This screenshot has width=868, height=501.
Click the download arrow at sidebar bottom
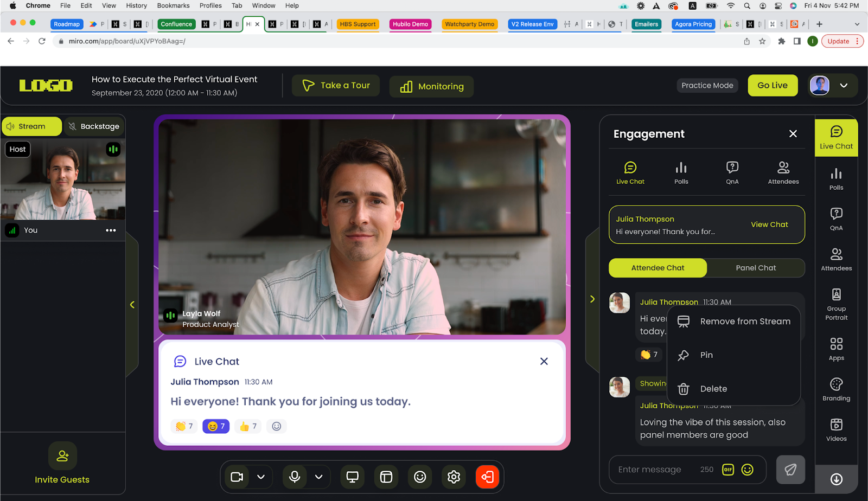(x=836, y=479)
